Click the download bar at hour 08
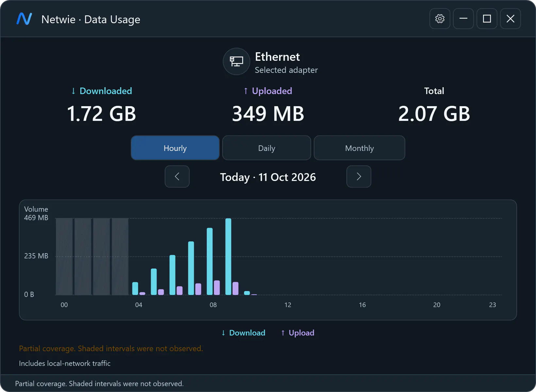The width and height of the screenshot is (536, 392). (210, 261)
